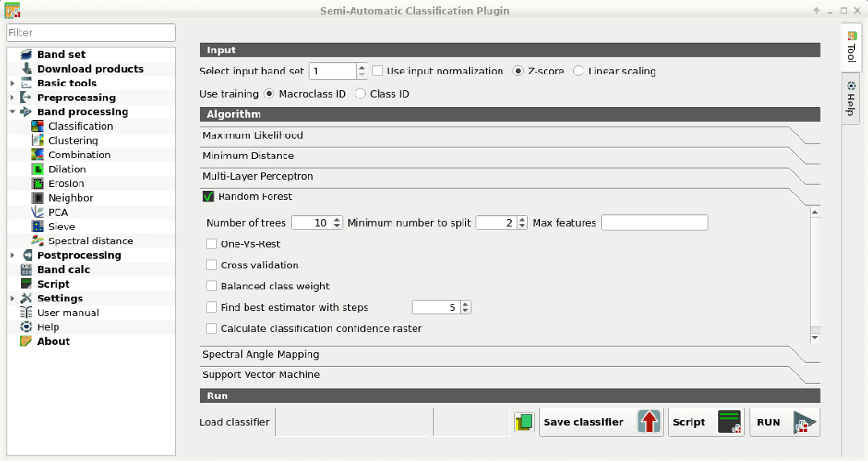Enable Find best estimator with steps
Viewport: 868px width, 461px height.
tap(211, 307)
